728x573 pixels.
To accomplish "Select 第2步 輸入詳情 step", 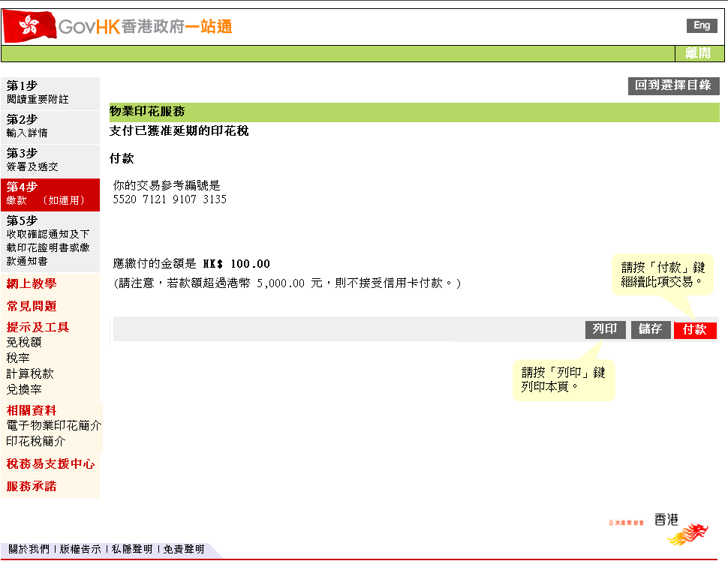I will (x=50, y=127).
